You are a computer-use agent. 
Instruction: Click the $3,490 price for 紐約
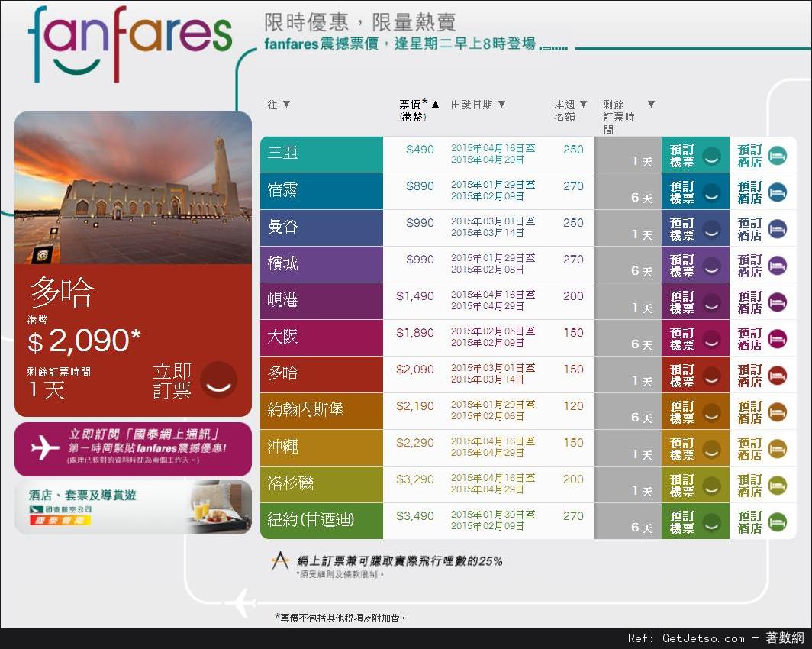point(415,516)
